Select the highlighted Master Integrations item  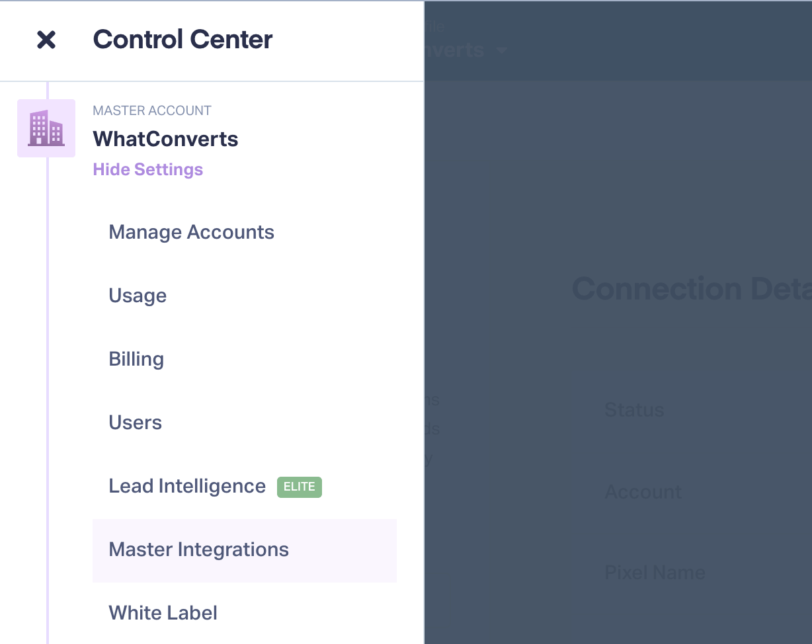point(245,550)
